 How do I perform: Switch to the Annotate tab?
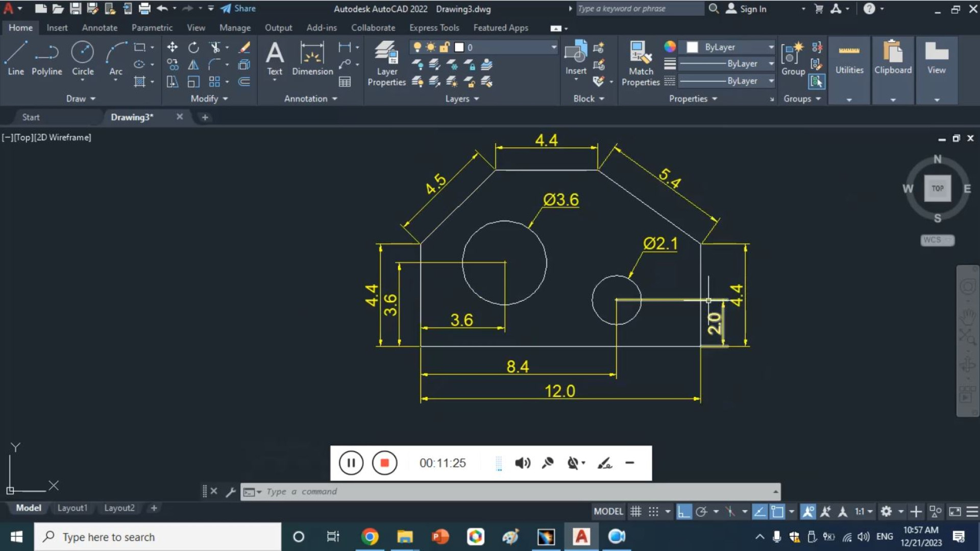point(100,28)
